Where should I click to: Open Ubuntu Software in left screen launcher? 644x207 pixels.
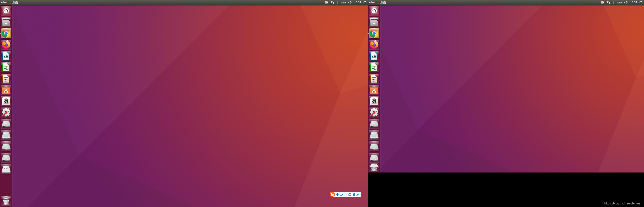pyautogui.click(x=6, y=90)
